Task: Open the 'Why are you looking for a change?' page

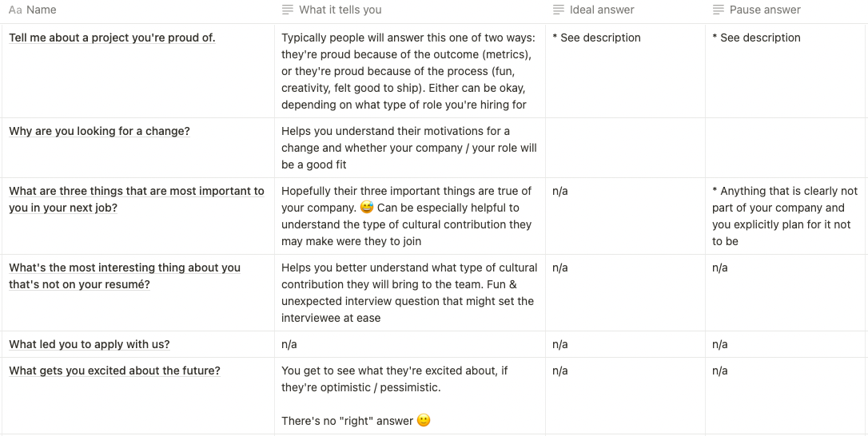Action: coord(99,131)
